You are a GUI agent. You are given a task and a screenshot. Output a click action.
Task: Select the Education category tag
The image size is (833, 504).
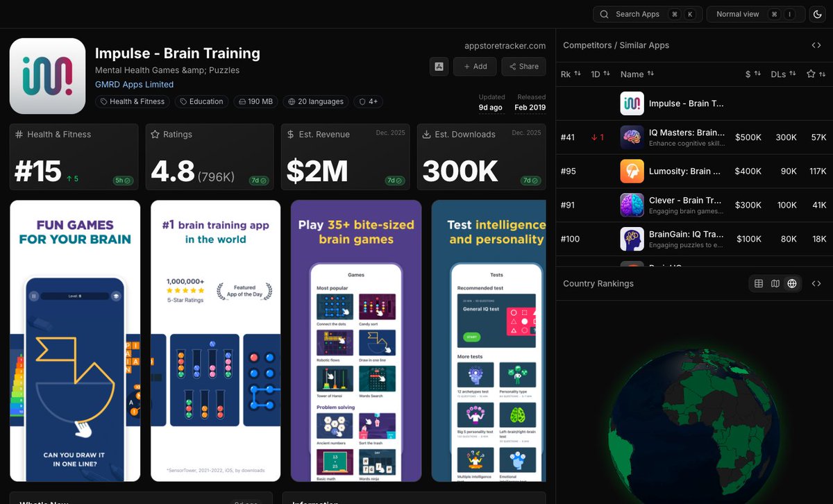click(x=201, y=101)
